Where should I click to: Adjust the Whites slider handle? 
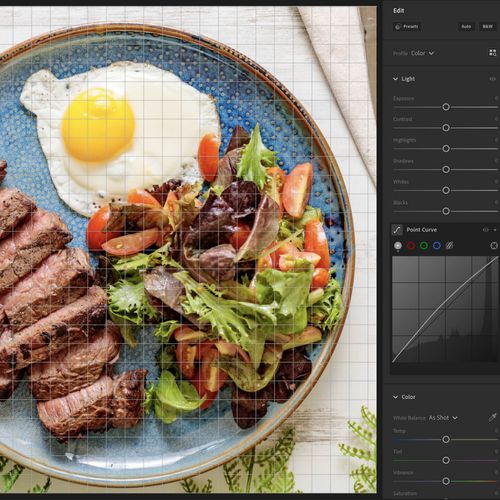446,190
